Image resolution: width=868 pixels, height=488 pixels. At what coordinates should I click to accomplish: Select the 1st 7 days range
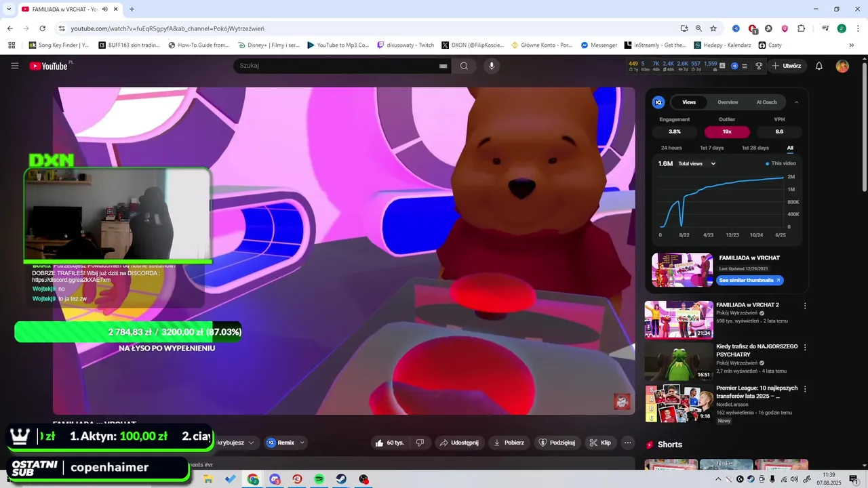pyautogui.click(x=711, y=148)
